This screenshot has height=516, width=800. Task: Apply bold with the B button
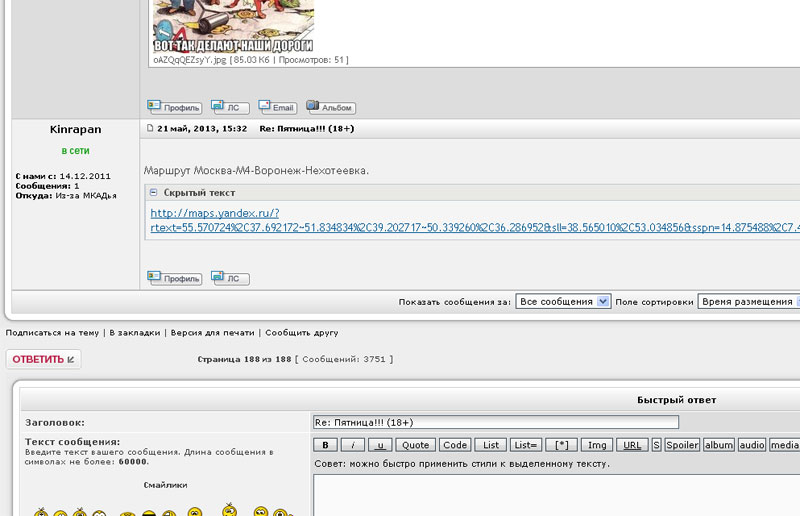[325, 445]
